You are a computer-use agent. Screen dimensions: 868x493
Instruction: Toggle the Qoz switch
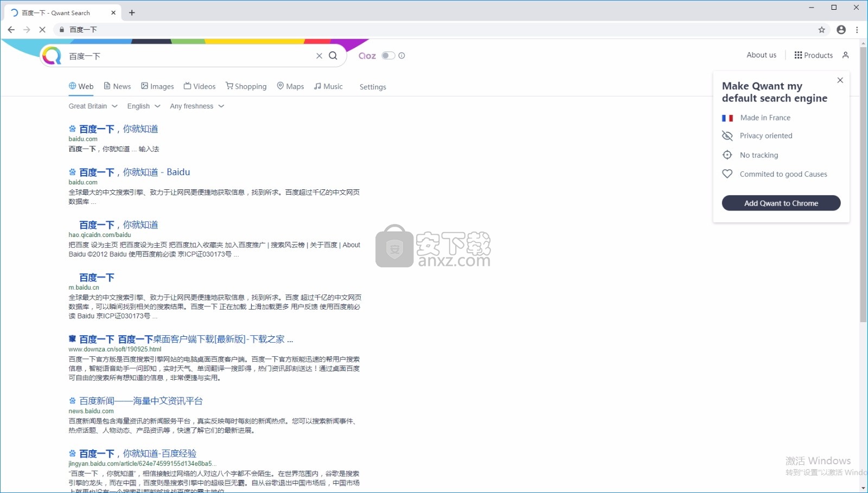388,55
